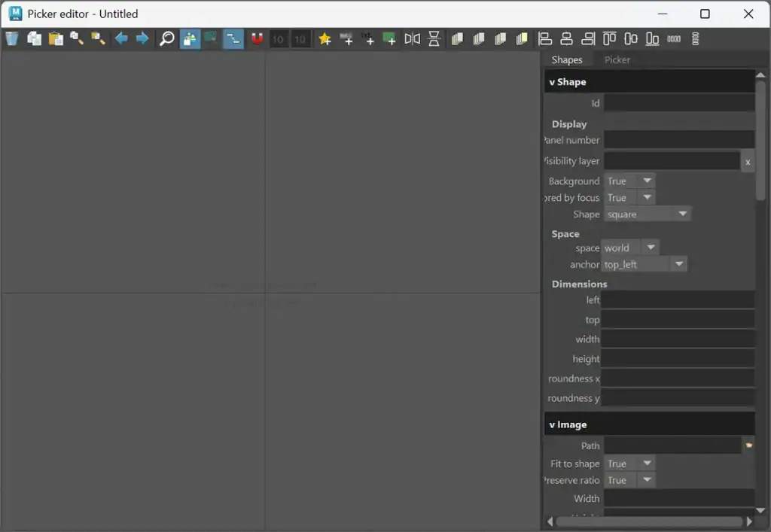The height and width of the screenshot is (532, 771).
Task: Minimize the Picker editor window
Action: pos(663,14)
